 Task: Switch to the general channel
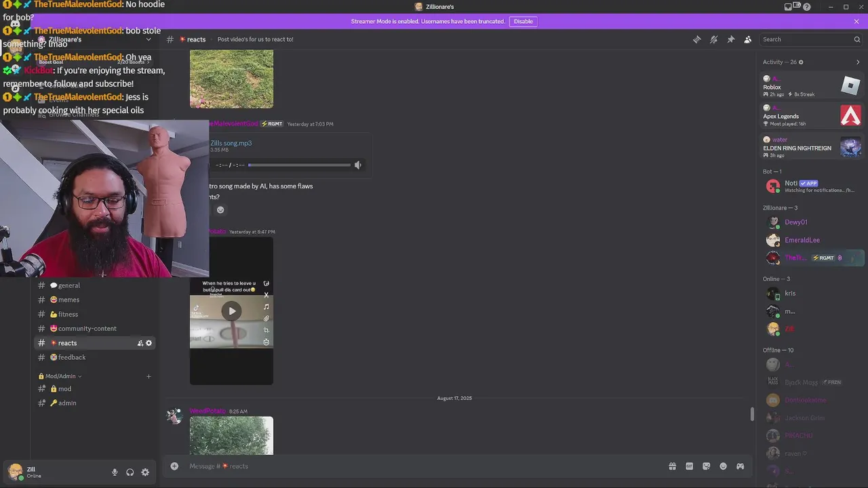click(x=95, y=285)
